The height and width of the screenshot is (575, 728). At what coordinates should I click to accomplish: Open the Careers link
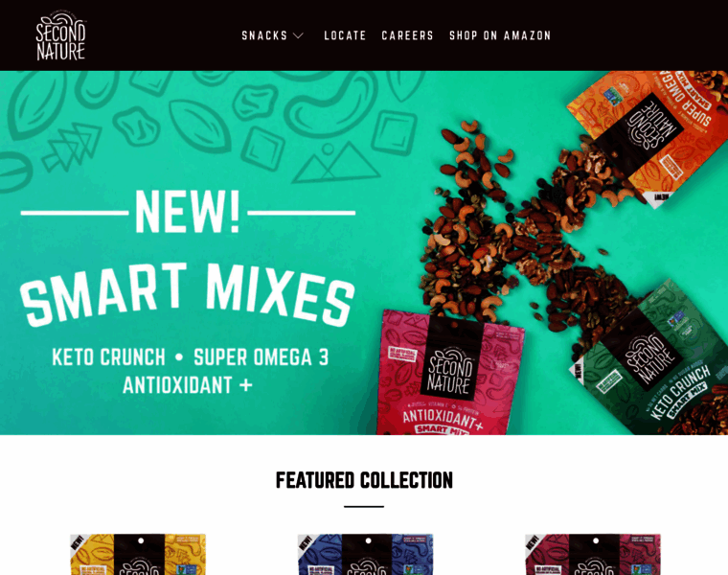[x=407, y=35]
